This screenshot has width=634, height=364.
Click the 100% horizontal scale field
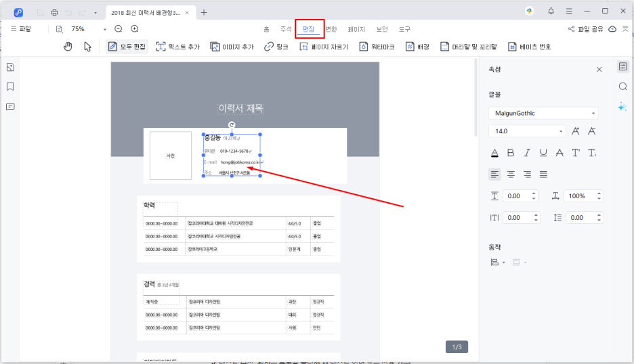point(583,196)
